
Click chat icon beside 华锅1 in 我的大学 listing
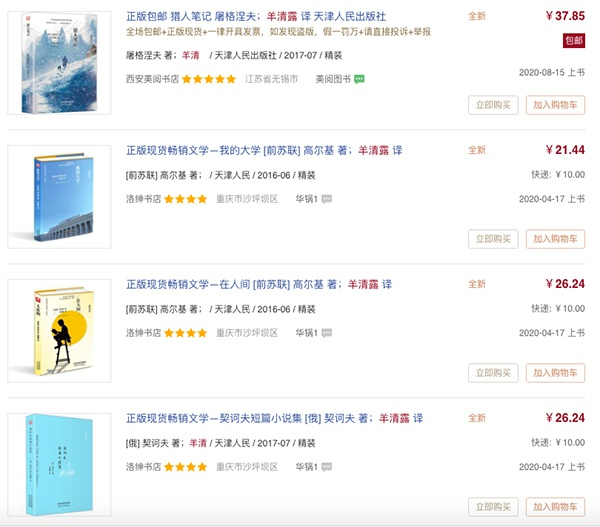click(327, 199)
